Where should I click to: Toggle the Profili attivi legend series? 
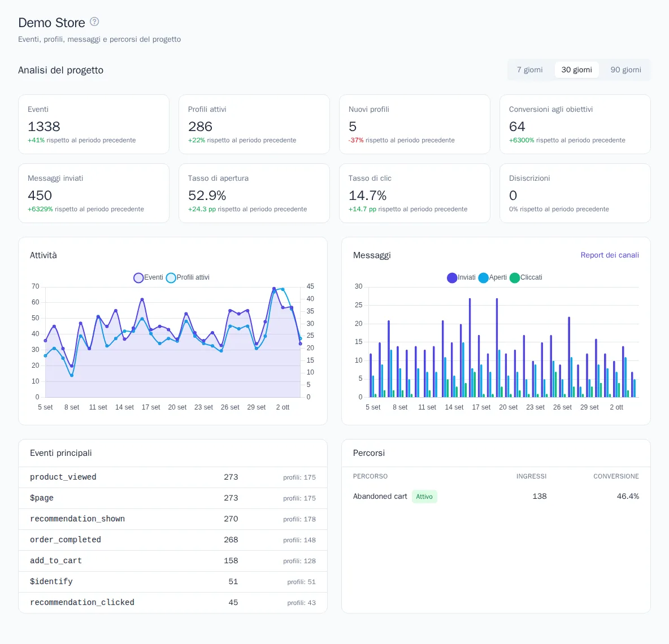(188, 277)
